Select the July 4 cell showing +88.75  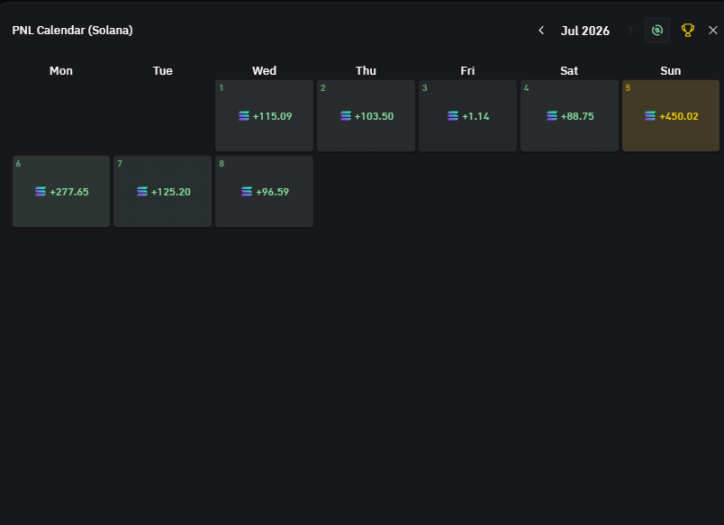[x=569, y=115]
